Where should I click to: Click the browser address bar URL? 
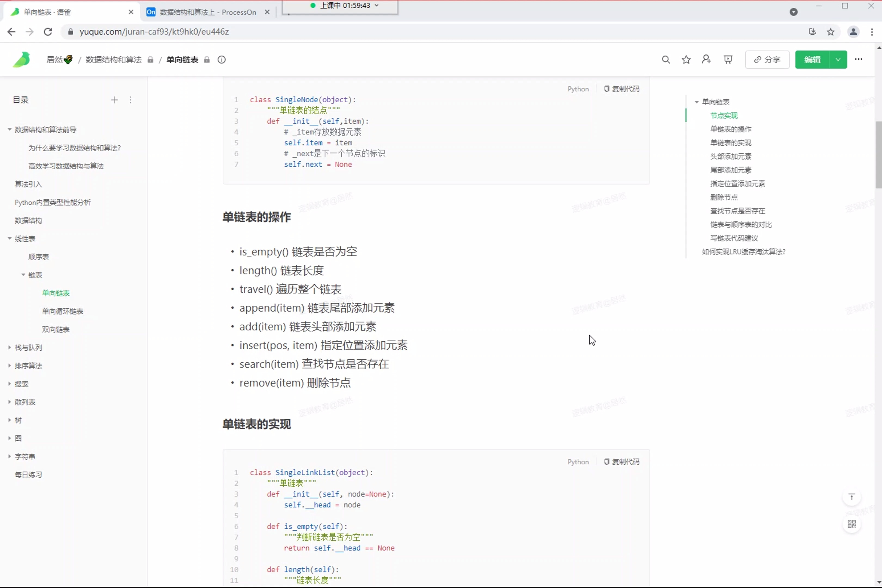(154, 32)
